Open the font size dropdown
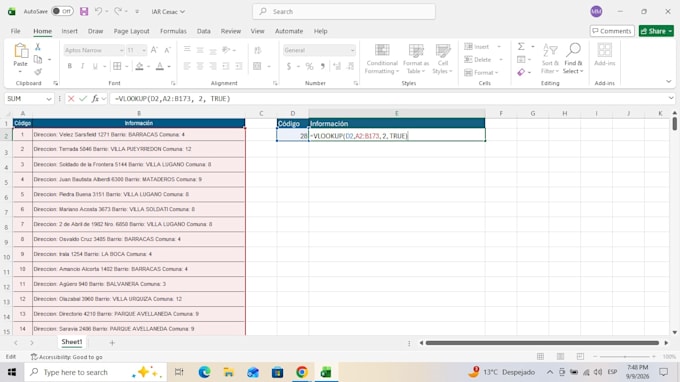This screenshot has width=680, height=382. coord(144,51)
